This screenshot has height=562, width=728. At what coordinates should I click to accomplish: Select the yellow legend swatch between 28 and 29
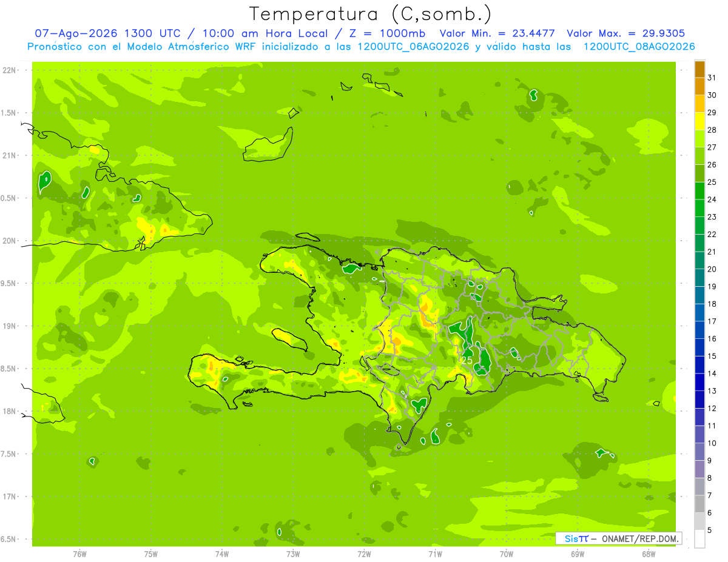click(699, 121)
